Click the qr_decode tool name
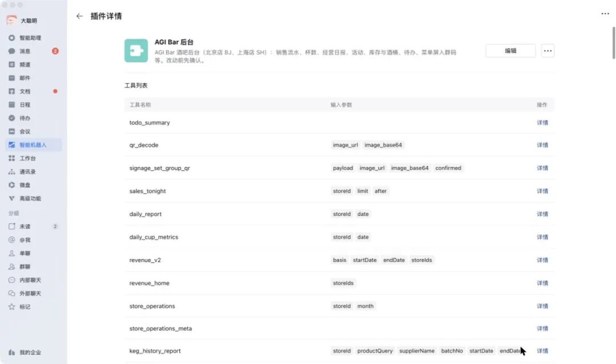616x364 pixels. (x=144, y=145)
